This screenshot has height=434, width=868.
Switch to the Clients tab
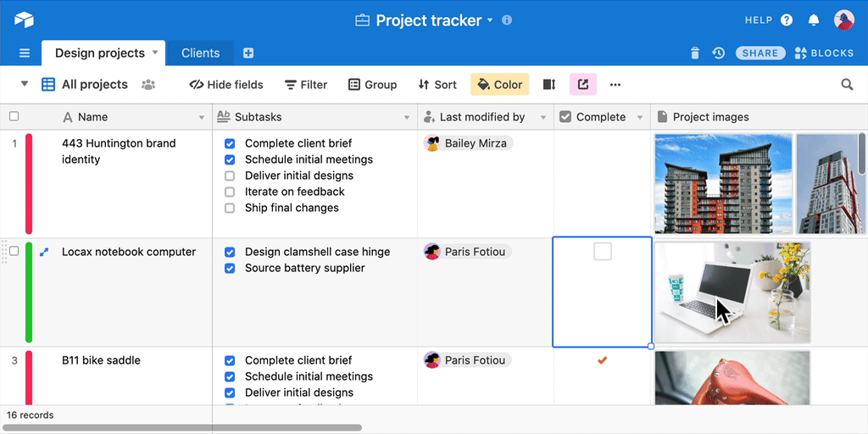coord(200,53)
